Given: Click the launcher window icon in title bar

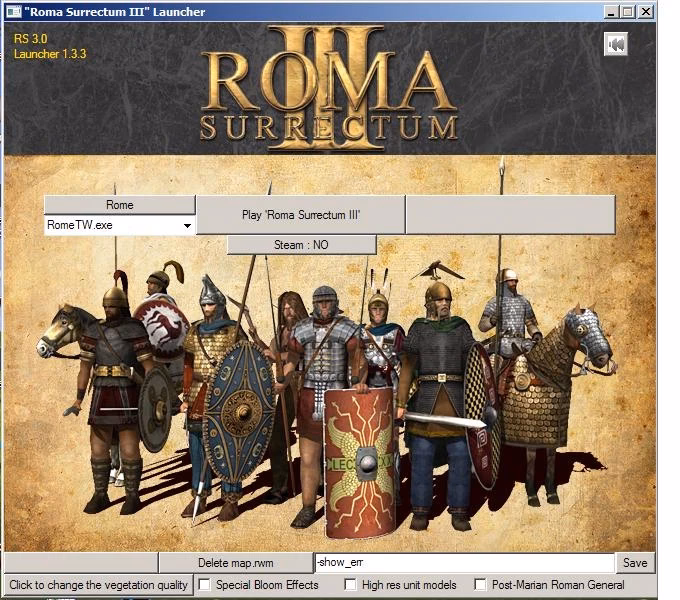Looking at the screenshot, I should [13, 12].
